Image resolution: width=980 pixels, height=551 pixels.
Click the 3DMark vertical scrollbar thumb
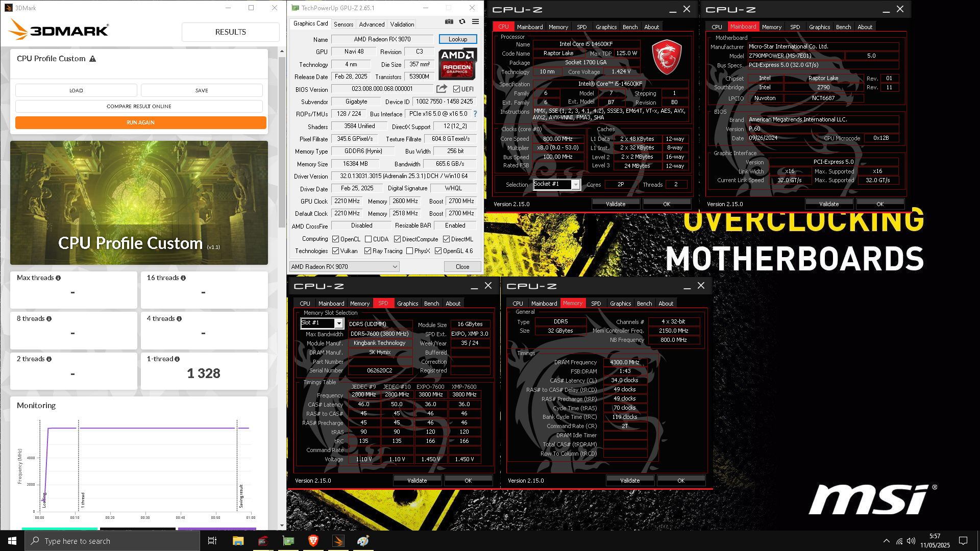(x=282, y=142)
